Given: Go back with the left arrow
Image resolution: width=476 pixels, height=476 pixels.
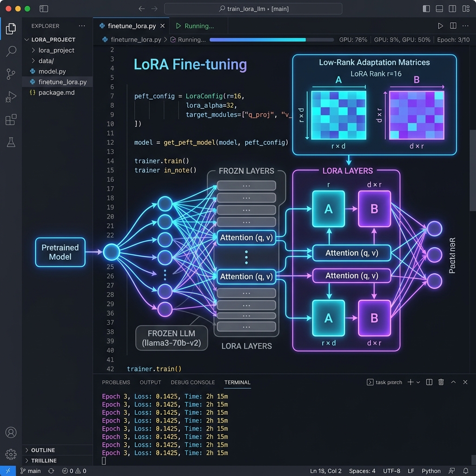Looking at the screenshot, I should [141, 9].
